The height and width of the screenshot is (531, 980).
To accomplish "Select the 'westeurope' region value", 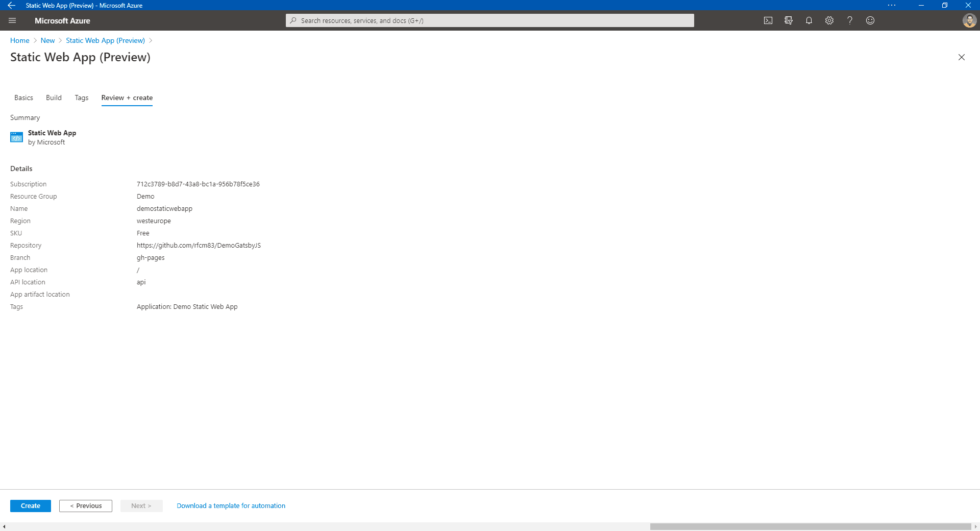I will [x=154, y=221].
